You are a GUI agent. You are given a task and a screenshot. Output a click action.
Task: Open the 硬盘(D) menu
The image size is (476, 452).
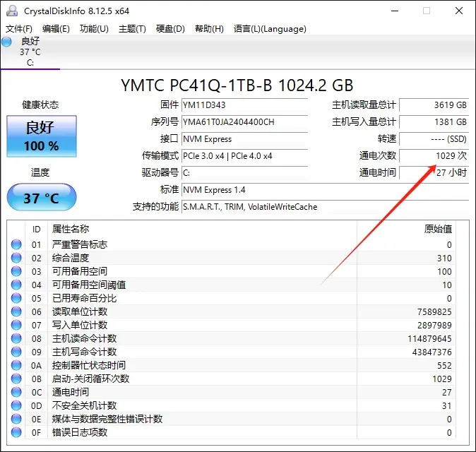click(x=170, y=29)
